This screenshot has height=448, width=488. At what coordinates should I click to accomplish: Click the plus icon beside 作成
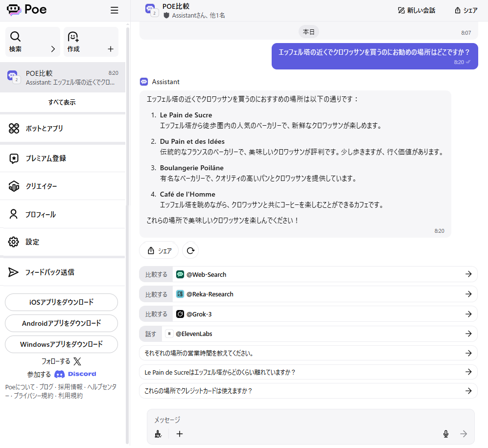pyautogui.click(x=111, y=49)
